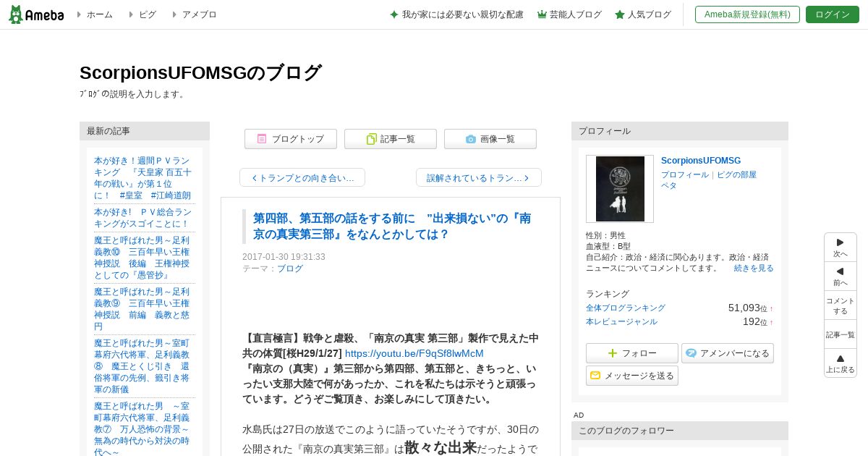The height and width of the screenshot is (456, 868).
Task: Click the floating 記事一覧 side button
Action: [841, 334]
